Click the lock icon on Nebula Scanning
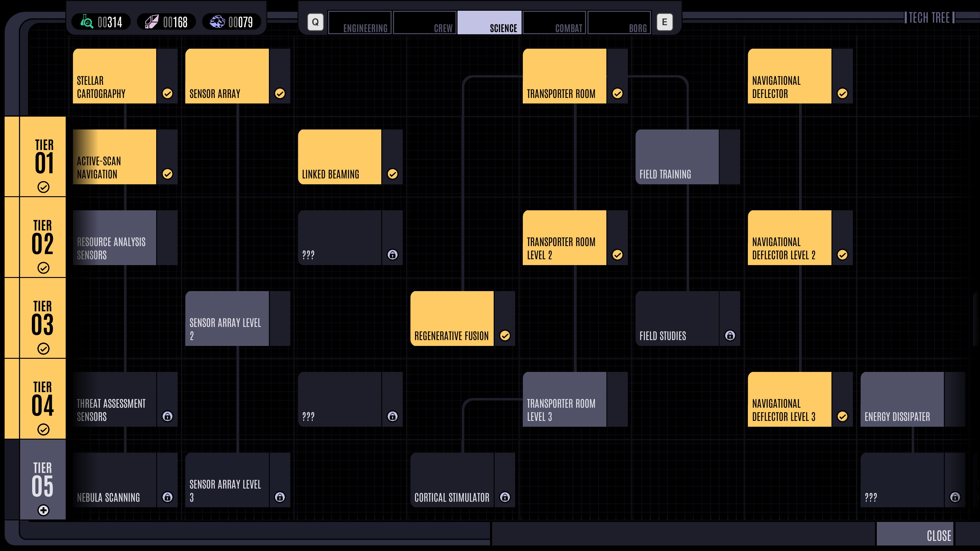The width and height of the screenshot is (980, 551). (x=168, y=497)
